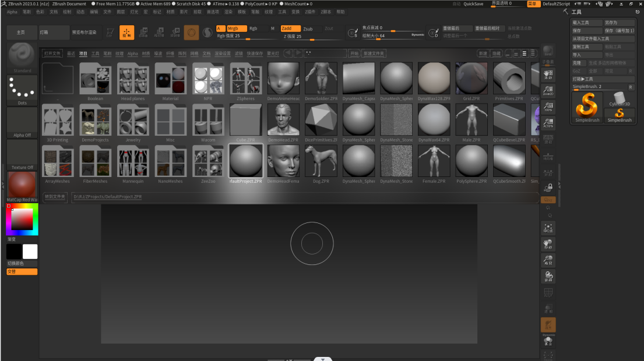Screen dimensions: 644x361
Task: Click the large SimpleBrush tool icon
Action: pos(587,107)
